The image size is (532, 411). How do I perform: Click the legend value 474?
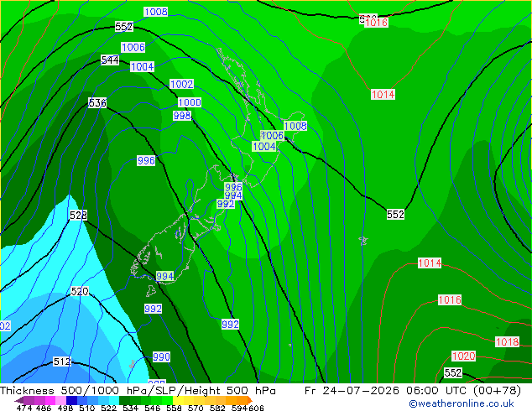click(24, 408)
